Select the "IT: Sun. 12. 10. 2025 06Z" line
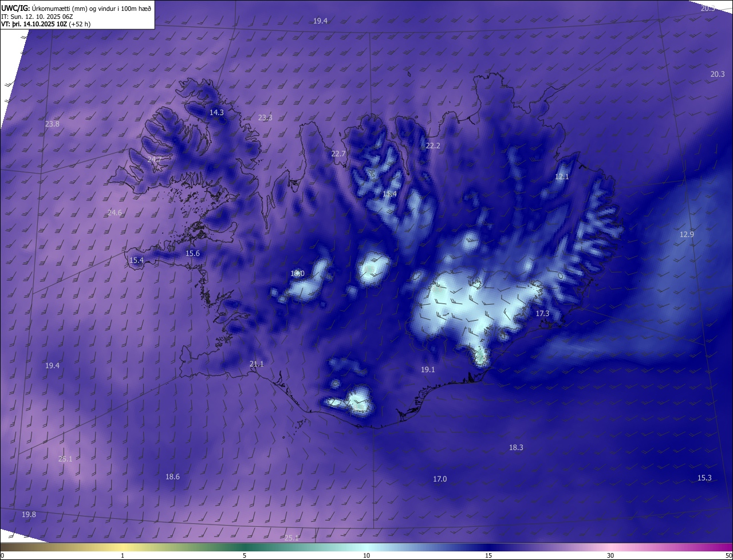 tap(38, 16)
